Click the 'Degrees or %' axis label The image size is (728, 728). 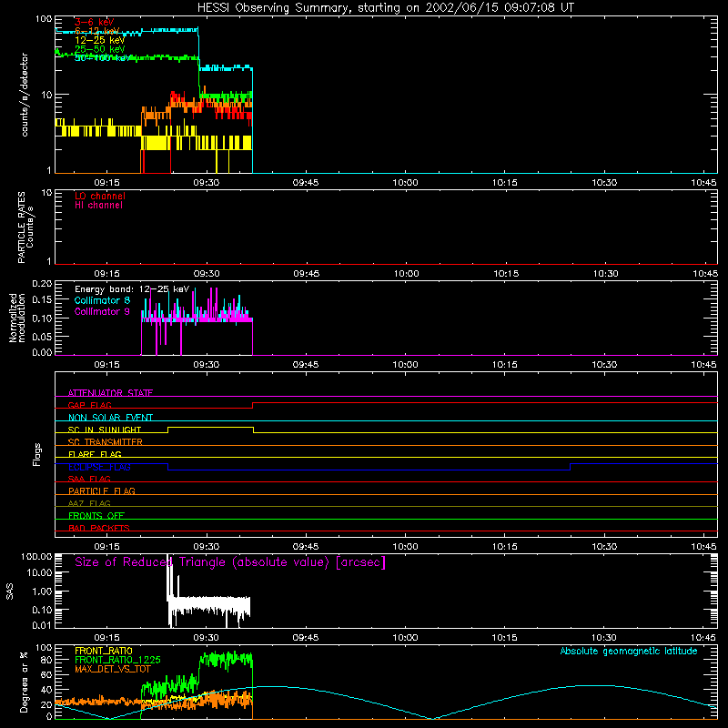coord(24,682)
